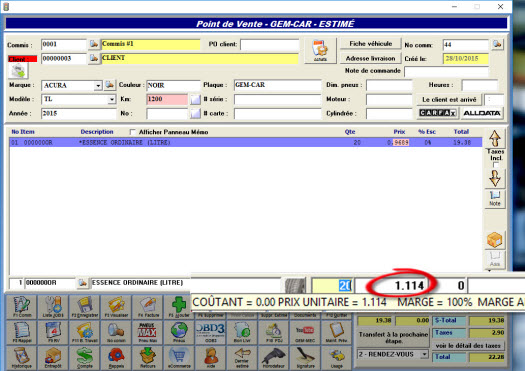The width and height of the screenshot is (525, 371).
Task: Launch the Pneu Max tool
Action: tap(148, 332)
